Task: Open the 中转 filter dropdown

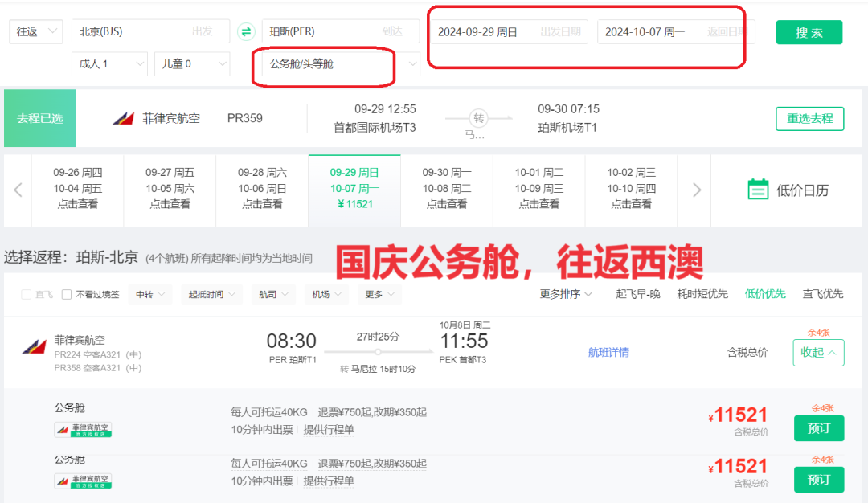Action: point(150,294)
